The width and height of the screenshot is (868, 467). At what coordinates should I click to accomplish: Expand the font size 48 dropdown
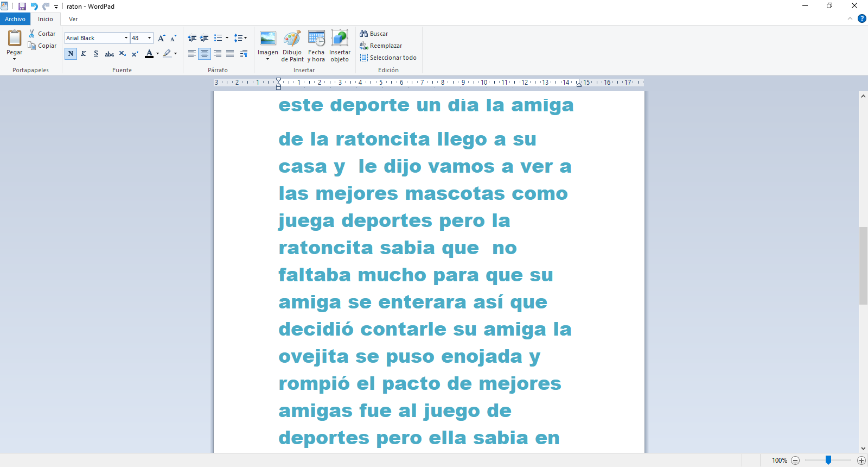pyautogui.click(x=150, y=38)
